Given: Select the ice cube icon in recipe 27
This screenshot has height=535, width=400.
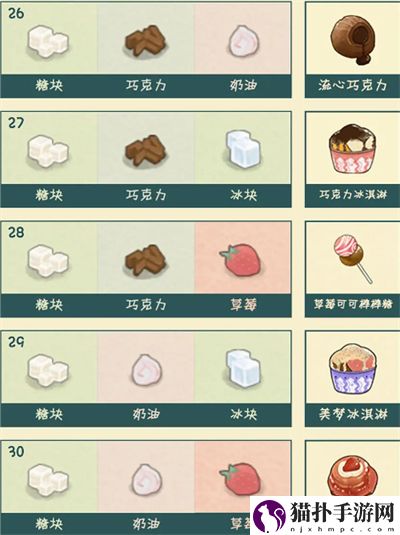Looking at the screenshot, I should point(243,149).
